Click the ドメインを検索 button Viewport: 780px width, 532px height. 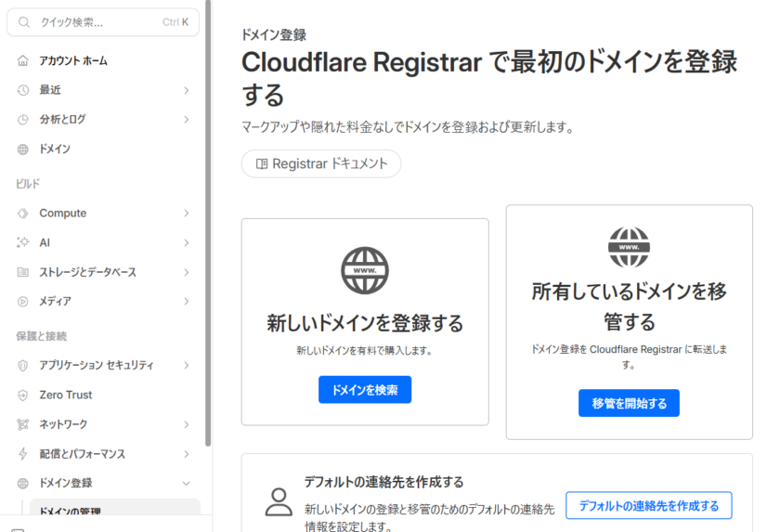click(365, 390)
